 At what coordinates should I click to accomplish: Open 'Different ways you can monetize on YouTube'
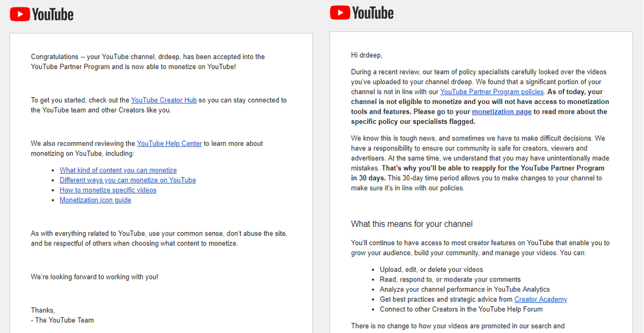tap(128, 180)
